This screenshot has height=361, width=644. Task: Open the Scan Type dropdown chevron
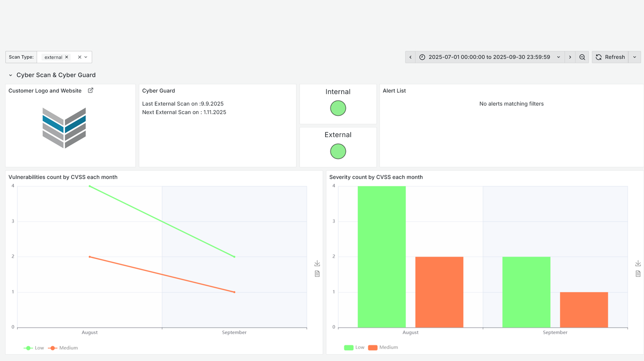pos(86,57)
